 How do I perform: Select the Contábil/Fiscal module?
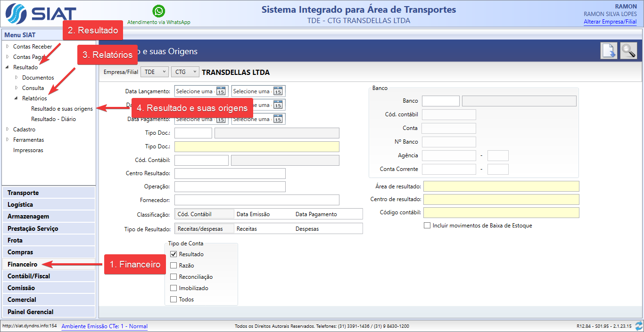(x=29, y=276)
